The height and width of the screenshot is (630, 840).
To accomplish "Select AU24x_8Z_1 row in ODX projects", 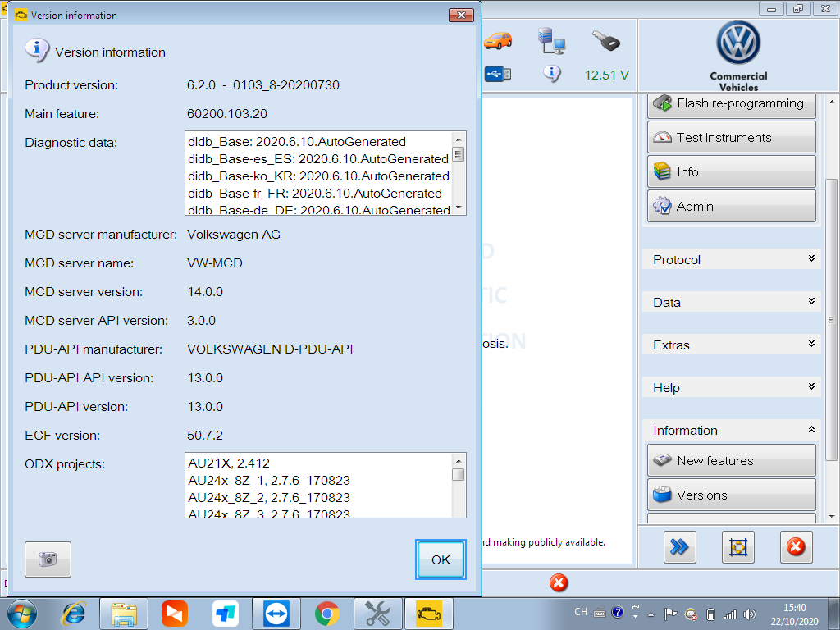I will coord(318,481).
